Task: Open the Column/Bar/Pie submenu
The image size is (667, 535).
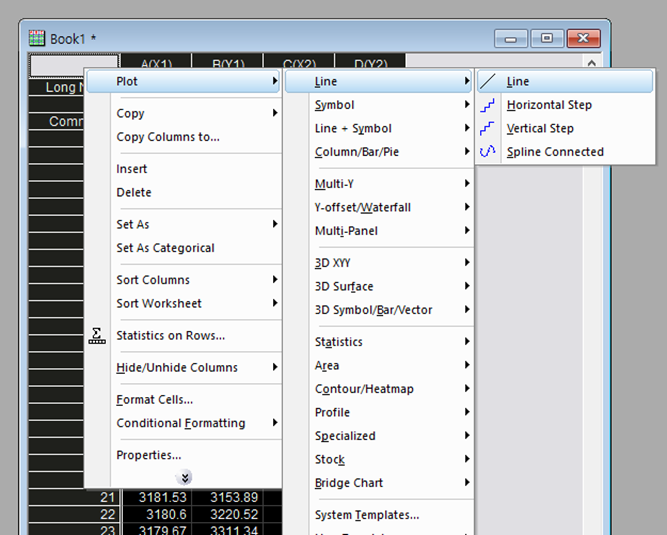Action: [x=379, y=152]
